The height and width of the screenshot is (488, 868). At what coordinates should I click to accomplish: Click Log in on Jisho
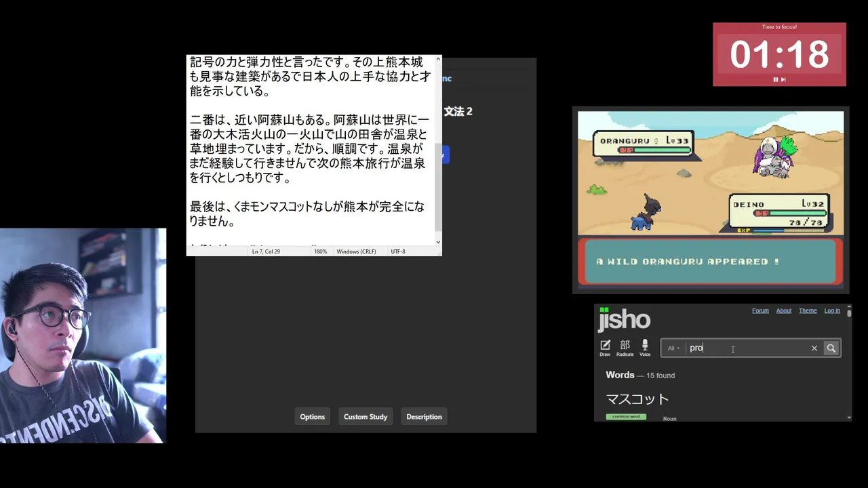[x=832, y=310]
